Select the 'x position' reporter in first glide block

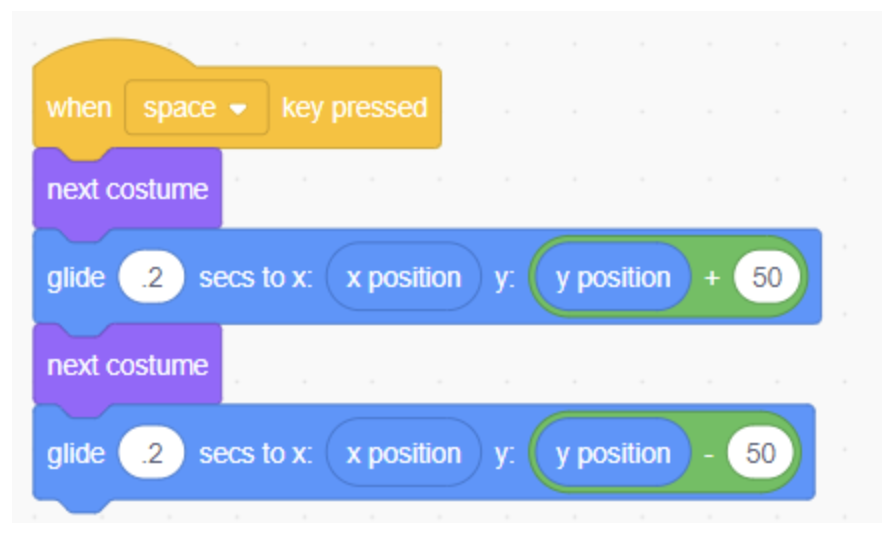click(x=403, y=278)
